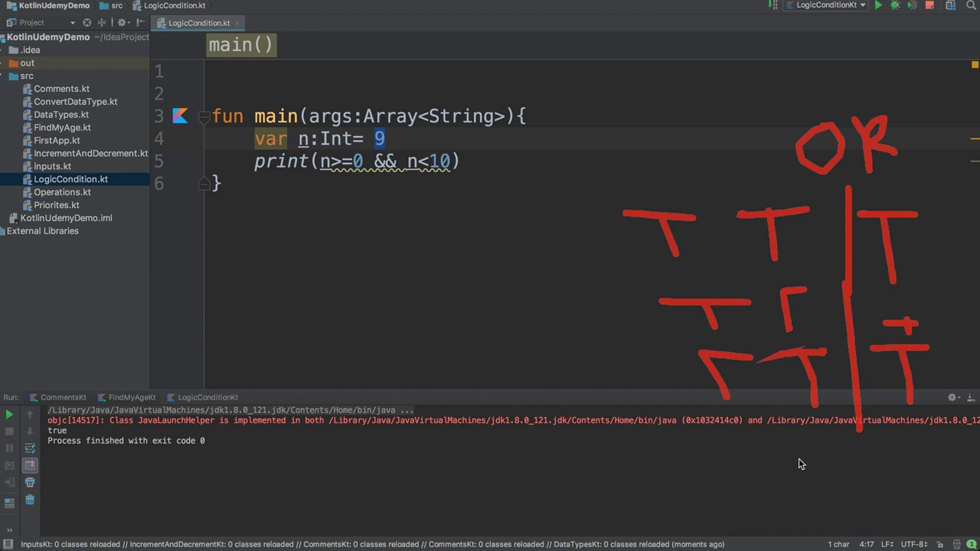
Task: Click src in the breadcrumb bar
Action: point(111,5)
